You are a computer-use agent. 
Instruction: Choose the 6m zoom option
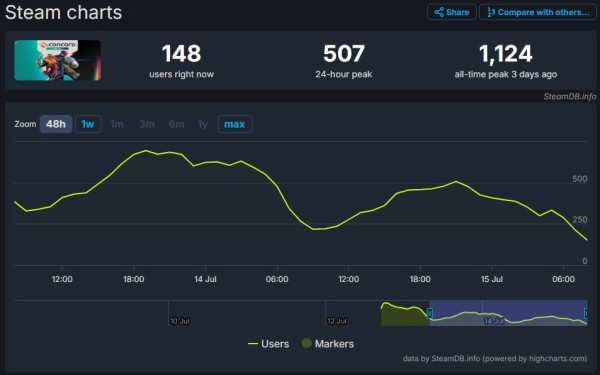(176, 124)
